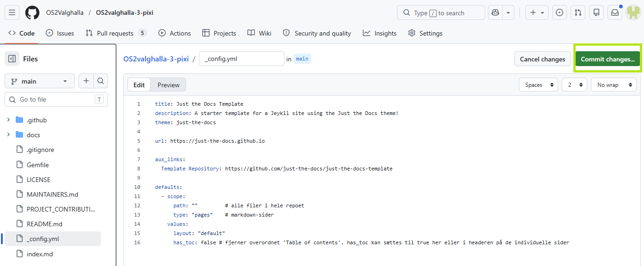Click OS2valghalla-3-pixi breadcrumb link
644x266 pixels.
[156, 59]
